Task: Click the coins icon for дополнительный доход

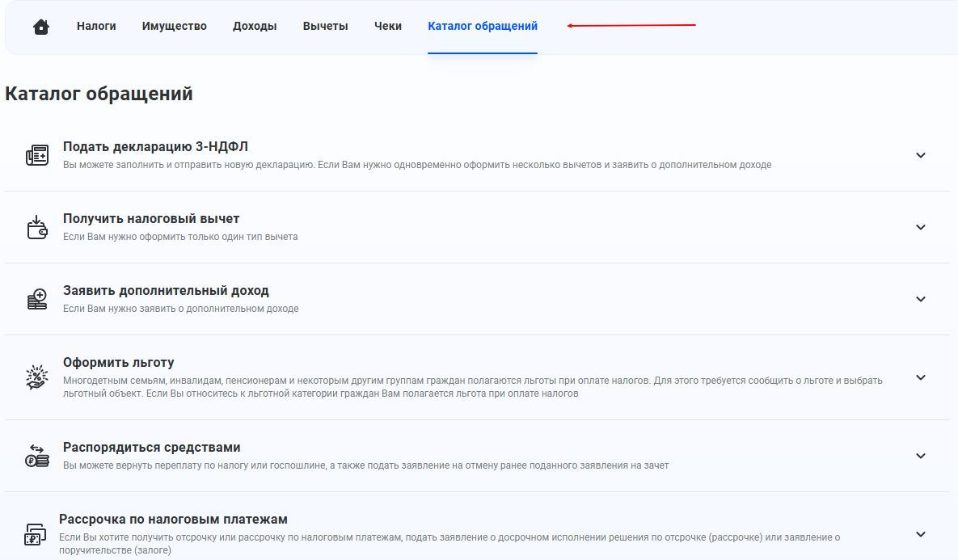Action: (x=36, y=299)
